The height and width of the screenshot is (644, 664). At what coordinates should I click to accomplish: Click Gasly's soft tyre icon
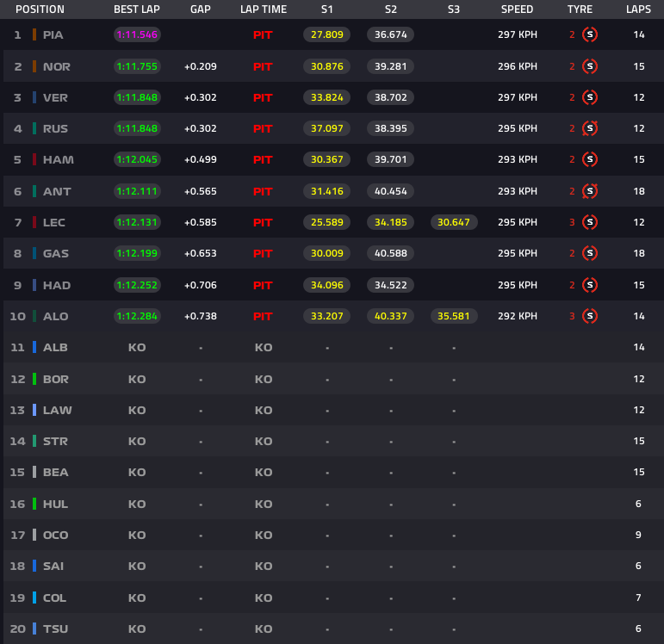[x=589, y=253]
